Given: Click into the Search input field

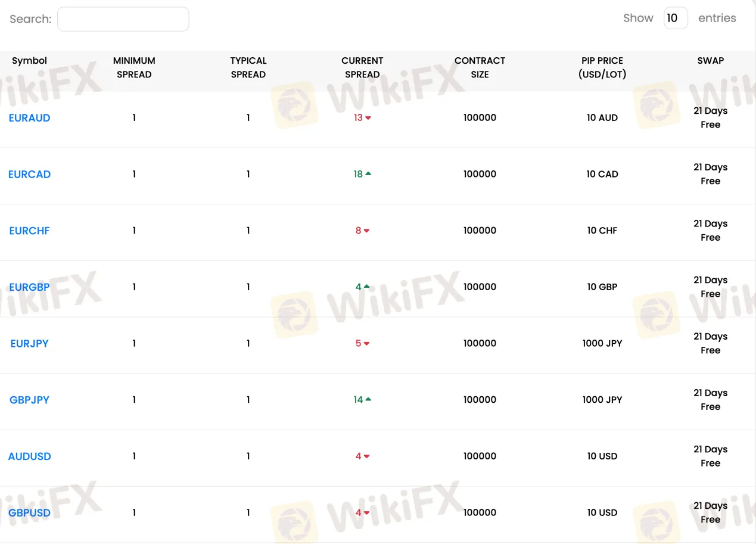Looking at the screenshot, I should pyautogui.click(x=123, y=19).
